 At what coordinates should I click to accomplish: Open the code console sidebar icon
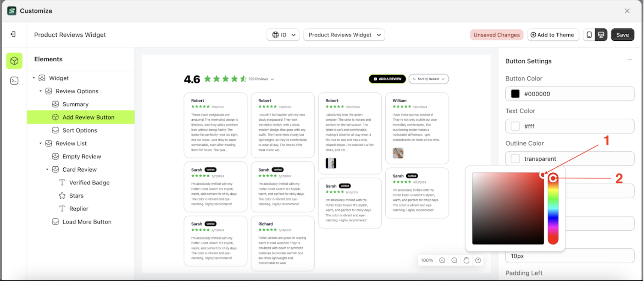[x=14, y=81]
